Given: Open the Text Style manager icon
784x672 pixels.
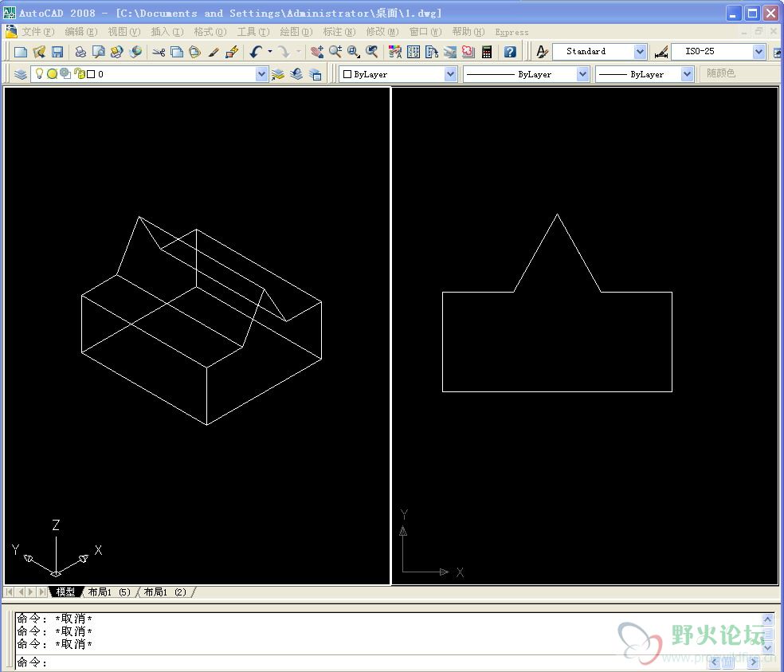Looking at the screenshot, I should pyautogui.click(x=542, y=52).
